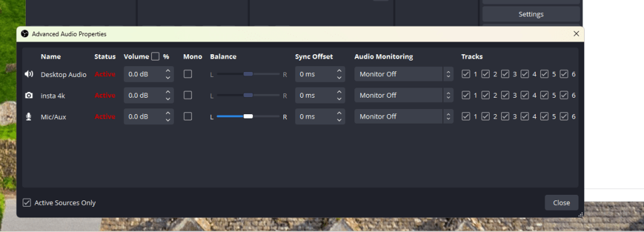Uncheck Track 1 for Desktop Audio
The image size is (644, 232).
click(466, 74)
